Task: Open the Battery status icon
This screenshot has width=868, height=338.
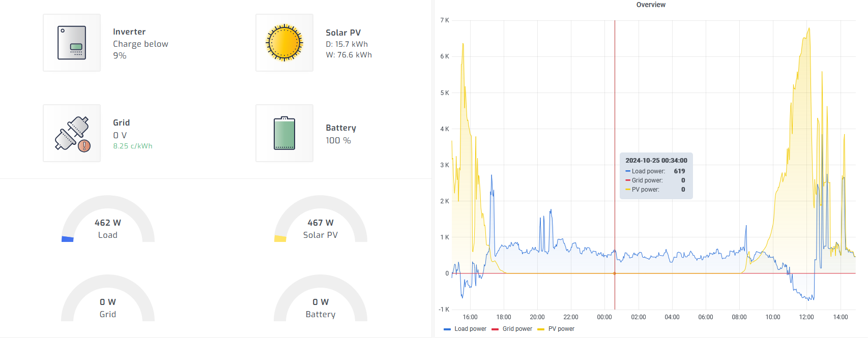Action: pos(284,133)
